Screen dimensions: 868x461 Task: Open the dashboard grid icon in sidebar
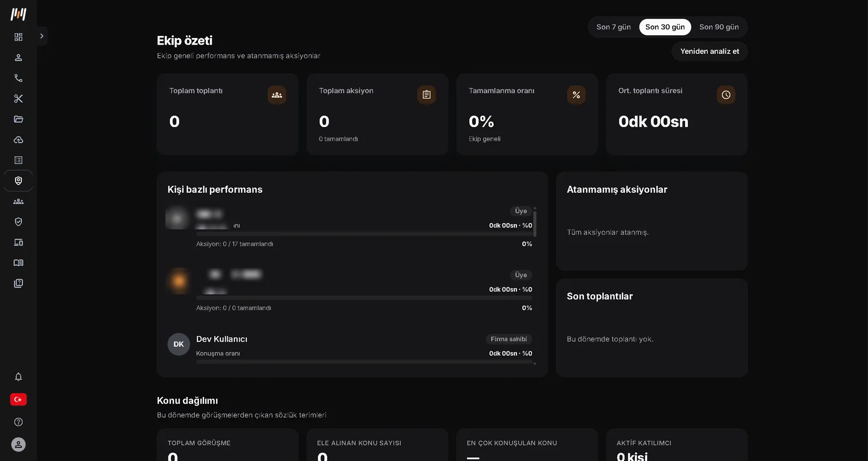tap(18, 37)
